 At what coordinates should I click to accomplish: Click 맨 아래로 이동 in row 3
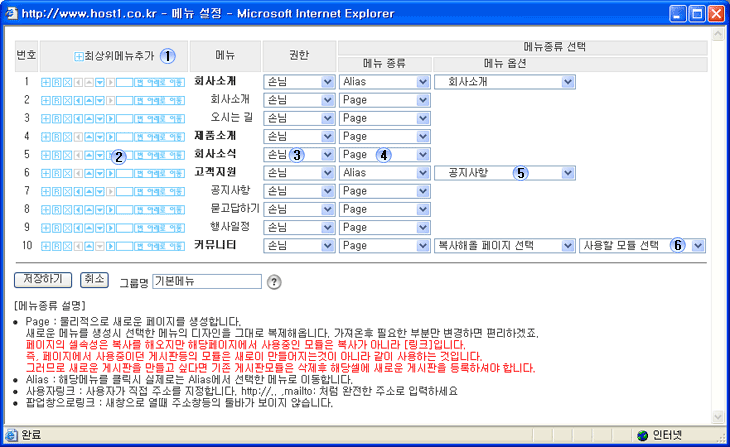pos(163,119)
